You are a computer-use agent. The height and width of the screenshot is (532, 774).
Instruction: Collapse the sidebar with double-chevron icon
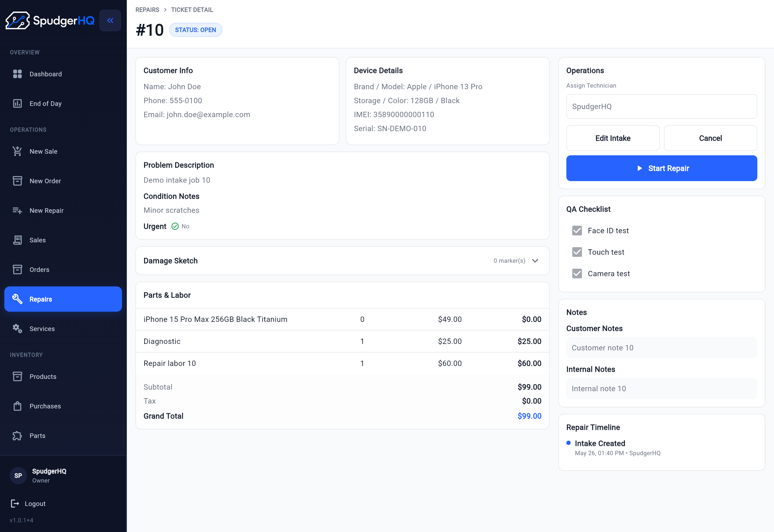[x=110, y=20]
